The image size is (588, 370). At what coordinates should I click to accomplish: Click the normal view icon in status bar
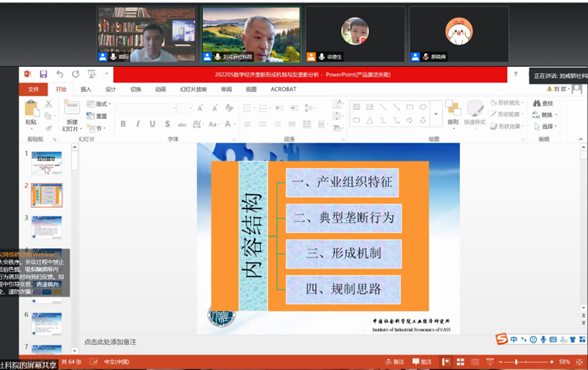point(446,362)
